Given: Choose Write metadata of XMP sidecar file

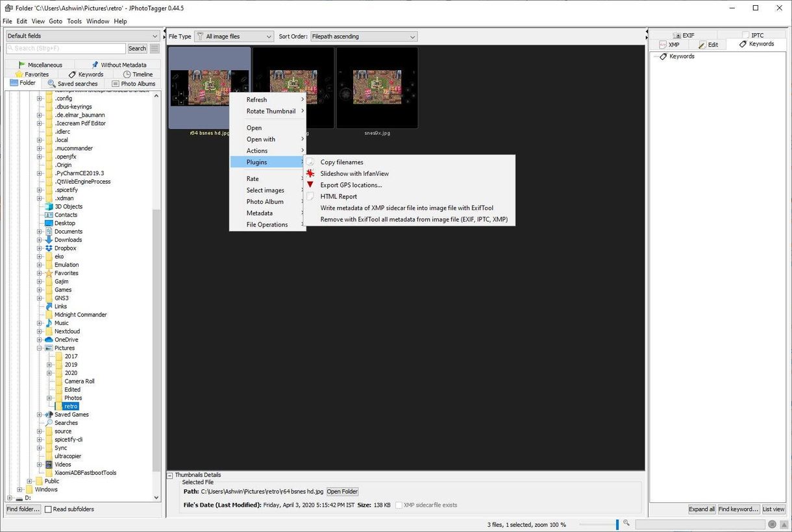Looking at the screenshot, I should click(x=407, y=208).
